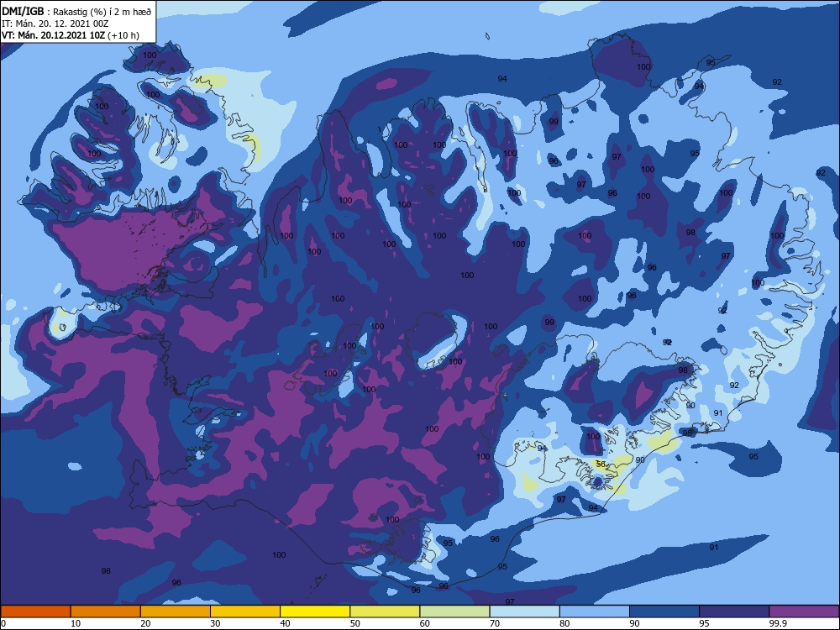The image size is (840, 630).
Task: Click the "56" humidity value on the map
Action: (x=601, y=465)
